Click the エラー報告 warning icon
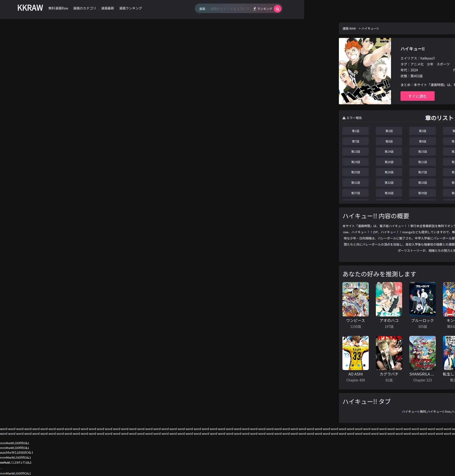455x476 pixels. (x=344, y=118)
